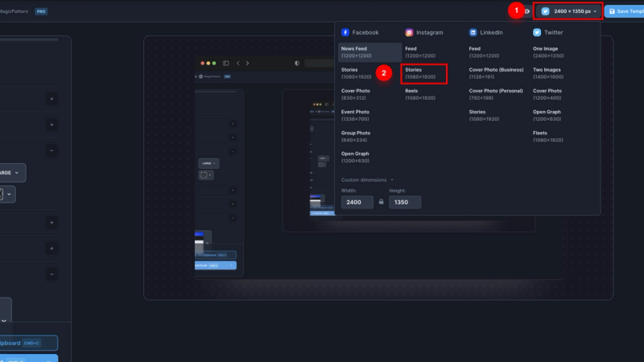Viewport: 644px width, 362px height.
Task: Pick LinkedIn Stories (1080×1920) preset
Action: pos(485,115)
